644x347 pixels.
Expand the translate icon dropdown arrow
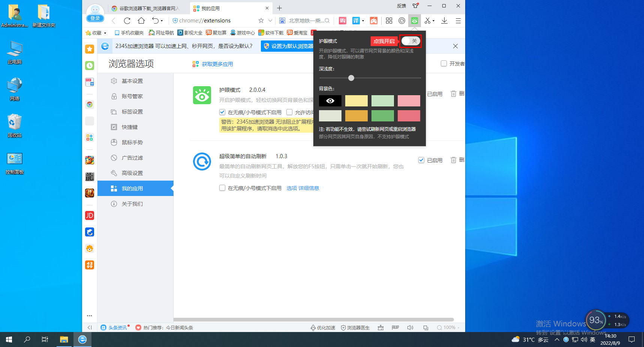click(363, 21)
